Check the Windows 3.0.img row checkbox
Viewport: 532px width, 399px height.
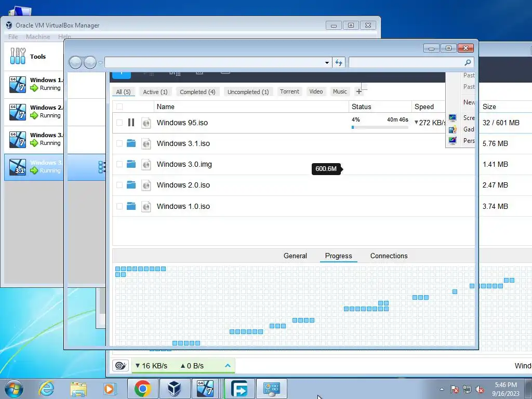119,164
